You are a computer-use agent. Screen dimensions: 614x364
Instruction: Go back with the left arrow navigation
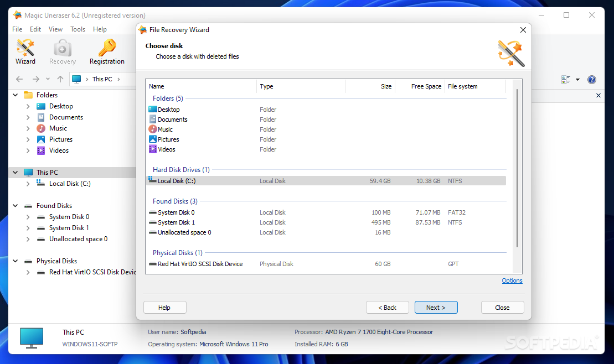pyautogui.click(x=19, y=79)
